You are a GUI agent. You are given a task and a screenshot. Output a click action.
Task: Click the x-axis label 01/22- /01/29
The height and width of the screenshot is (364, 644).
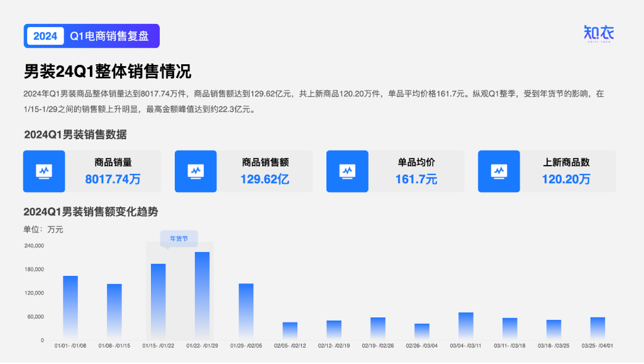tap(202, 346)
